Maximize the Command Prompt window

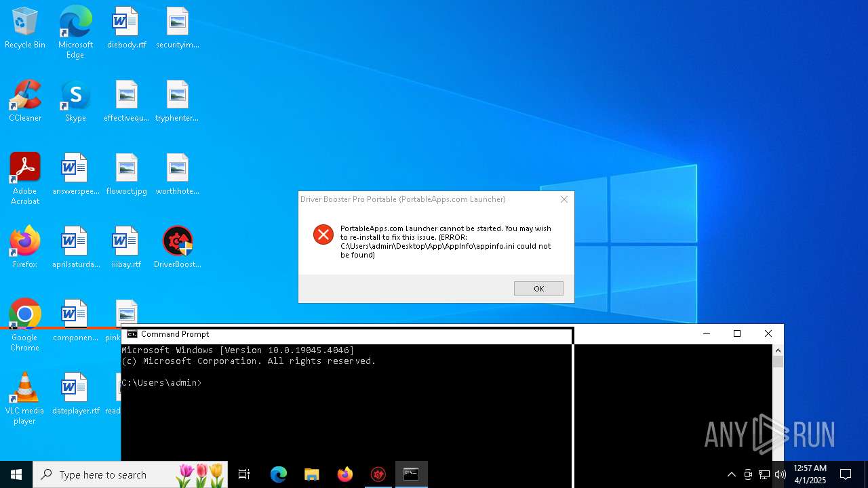[737, 333]
